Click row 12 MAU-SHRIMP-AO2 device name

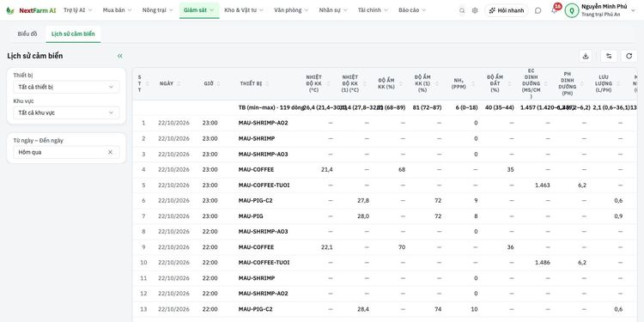click(264, 294)
